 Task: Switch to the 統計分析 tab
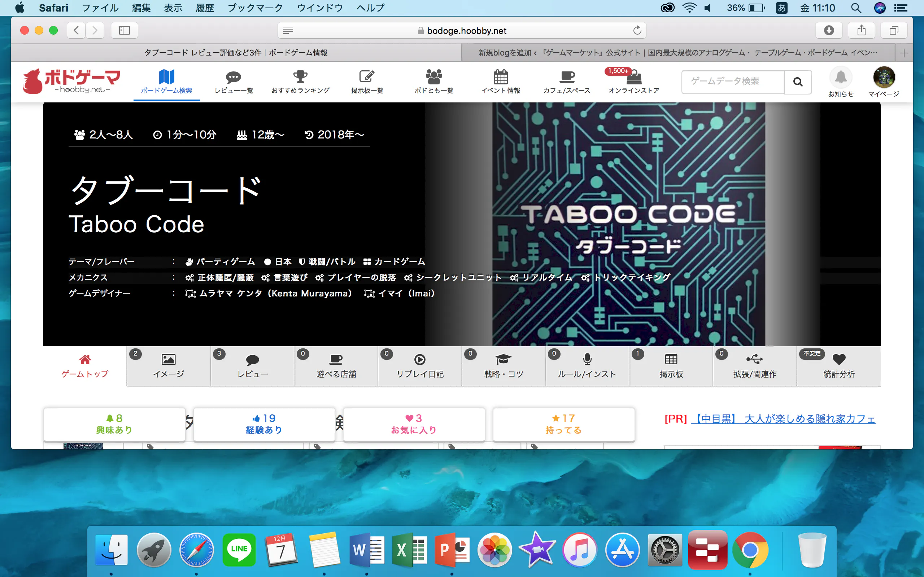[838, 366]
